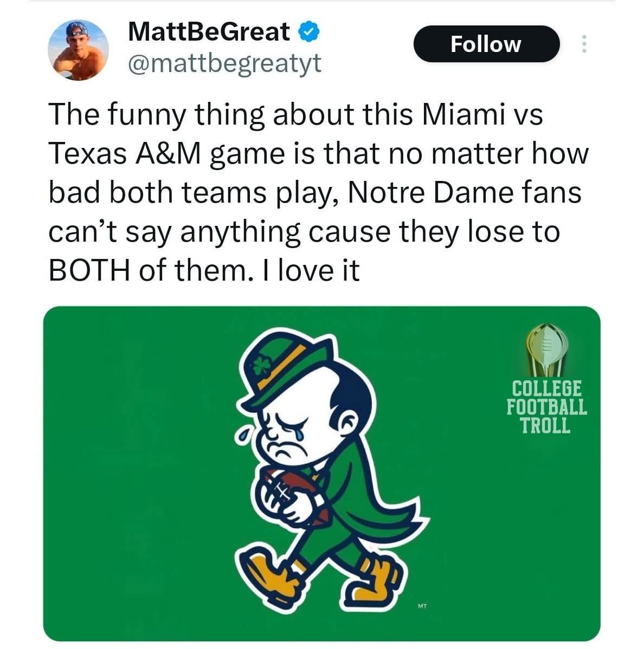
Task: Click the College Football Troll watermark text
Action: click(x=546, y=407)
